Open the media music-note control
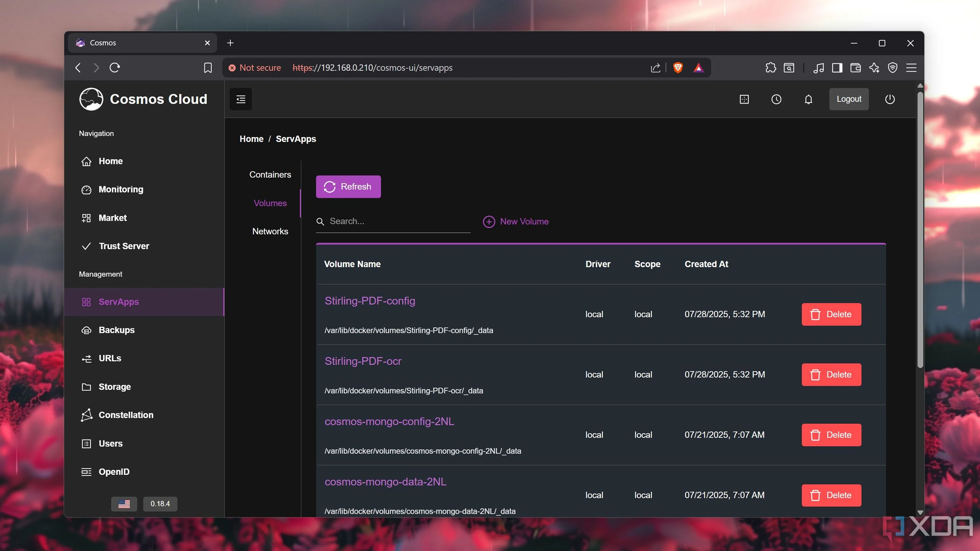980x551 pixels. pos(818,68)
